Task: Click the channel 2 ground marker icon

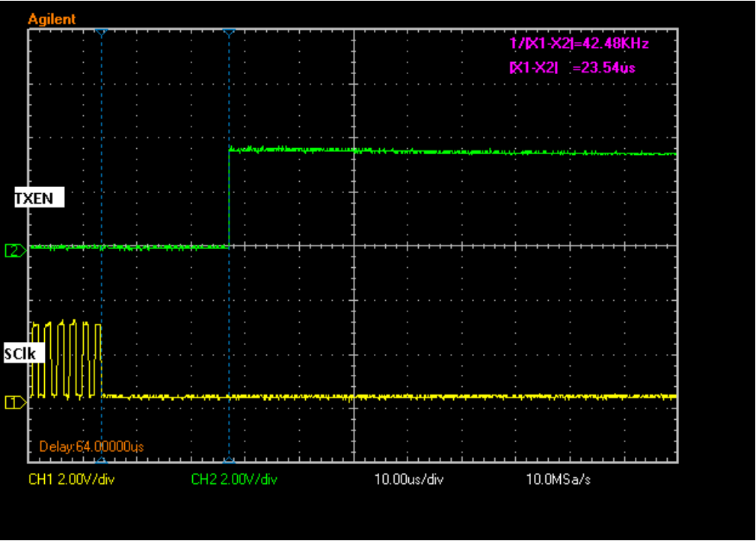Action: coord(15,251)
